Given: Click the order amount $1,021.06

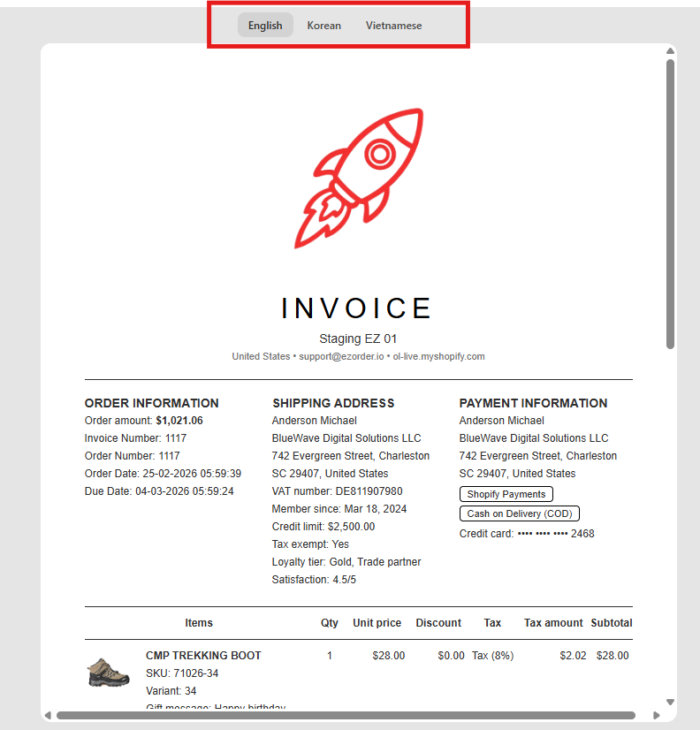Looking at the screenshot, I should (179, 421).
